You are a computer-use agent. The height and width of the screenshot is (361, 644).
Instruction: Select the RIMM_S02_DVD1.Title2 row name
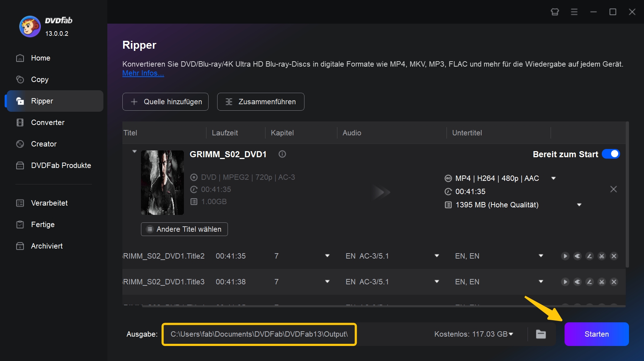[x=164, y=256]
